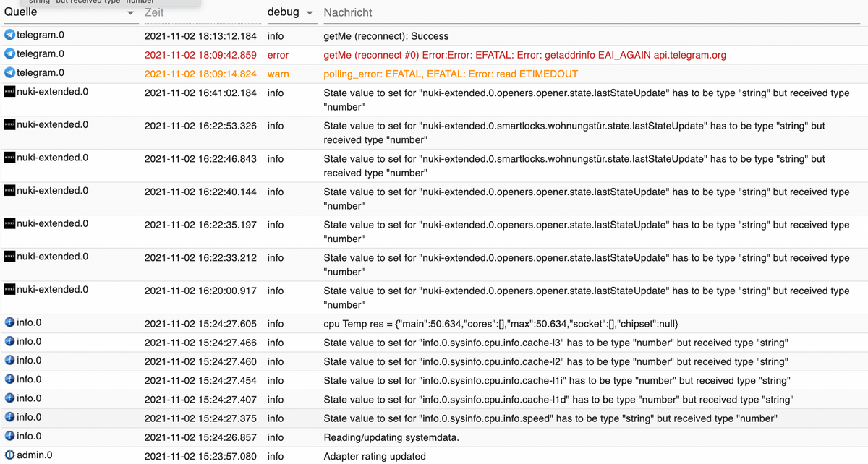Click the cache-l3 type mismatch message
This screenshot has width=868, height=464.
pyautogui.click(x=556, y=343)
